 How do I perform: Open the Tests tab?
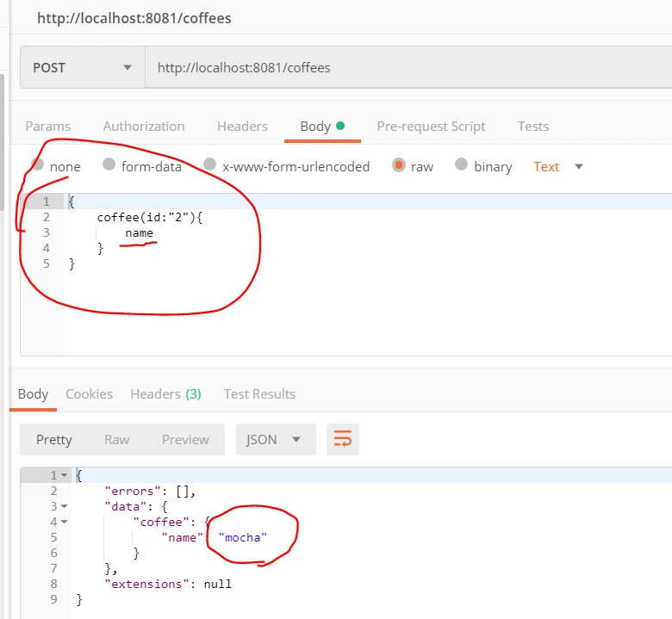point(533,127)
